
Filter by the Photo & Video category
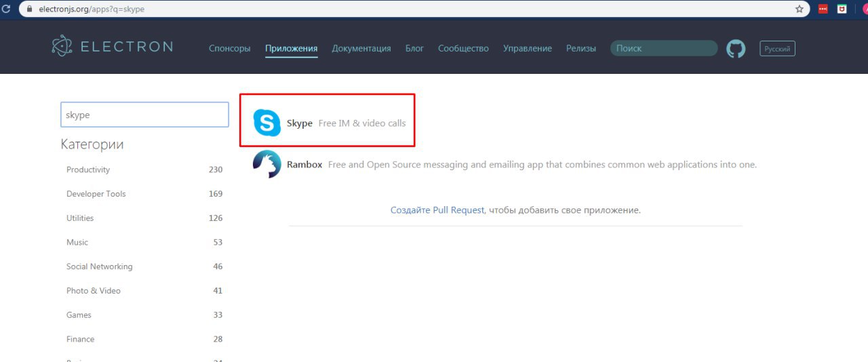click(x=144, y=291)
